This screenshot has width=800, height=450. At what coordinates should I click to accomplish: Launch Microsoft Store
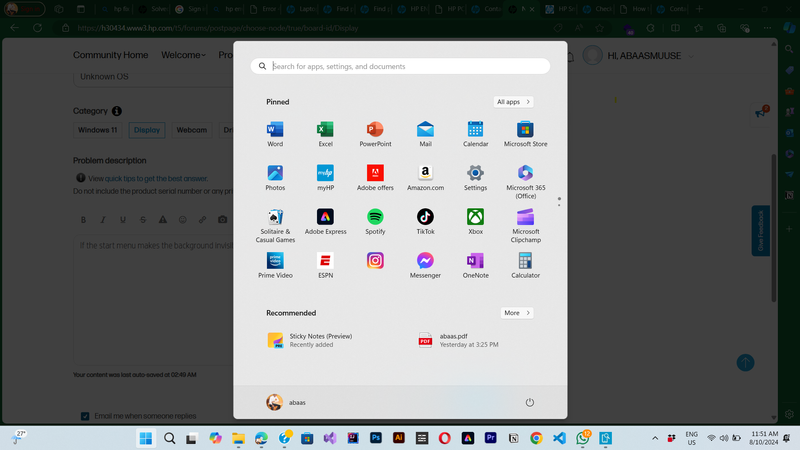click(x=525, y=134)
